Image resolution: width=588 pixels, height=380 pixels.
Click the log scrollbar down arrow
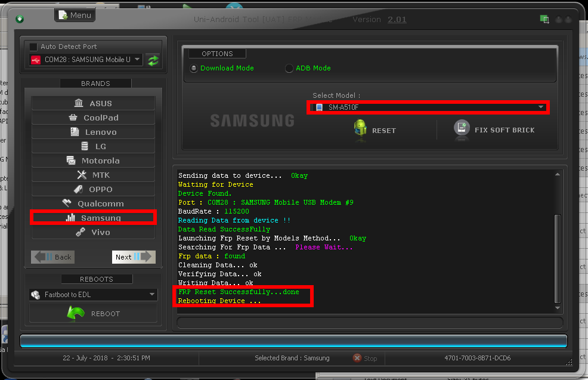[x=557, y=308]
